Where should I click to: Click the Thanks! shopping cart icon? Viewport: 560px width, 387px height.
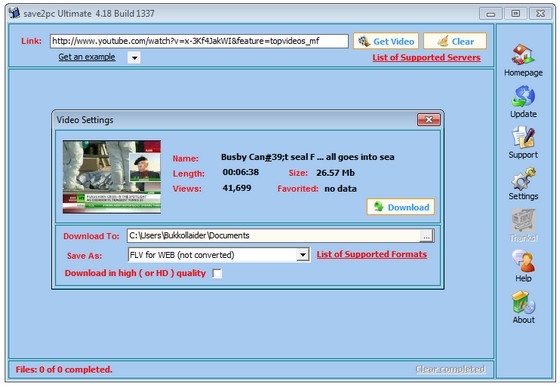tap(523, 220)
